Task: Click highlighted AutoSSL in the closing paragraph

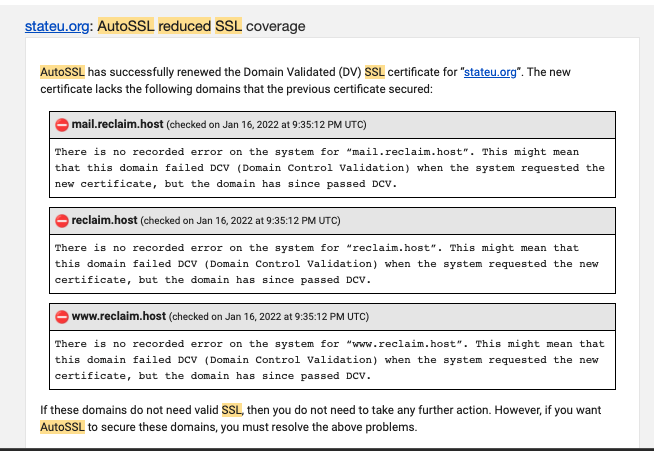Action: pyautogui.click(x=63, y=427)
